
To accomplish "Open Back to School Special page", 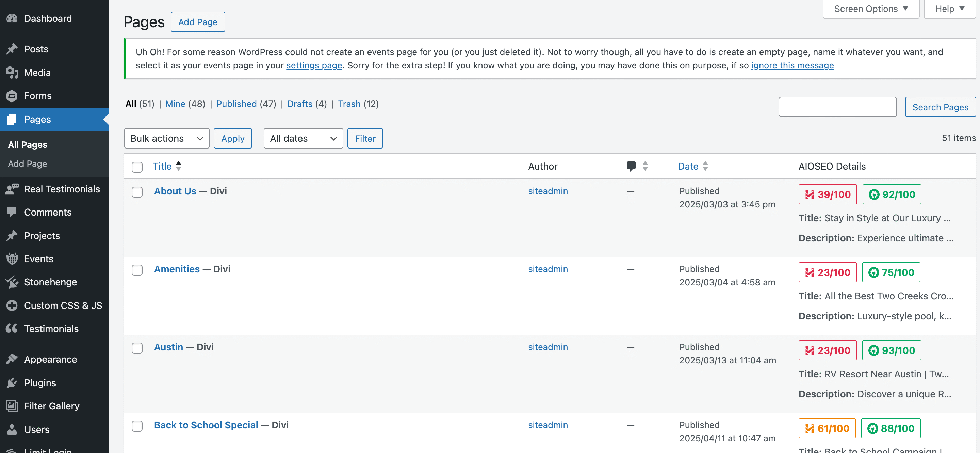I will coord(206,425).
